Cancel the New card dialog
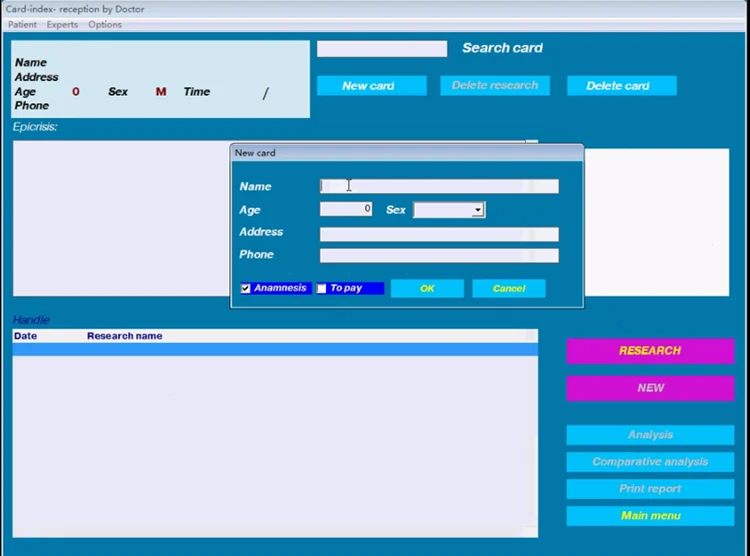The width and height of the screenshot is (750, 556). [508, 289]
